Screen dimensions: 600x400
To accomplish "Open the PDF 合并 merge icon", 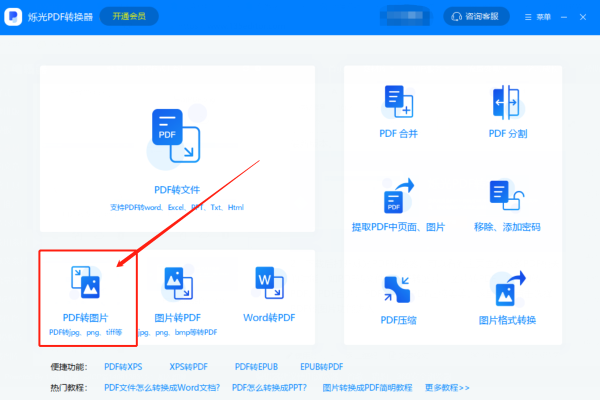I will click(x=398, y=101).
